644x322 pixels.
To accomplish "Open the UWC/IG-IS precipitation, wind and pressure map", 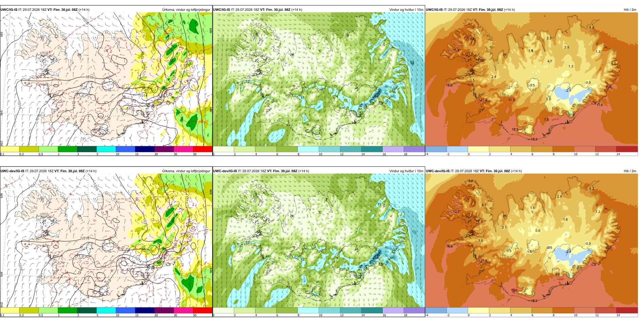I will (106, 80).
